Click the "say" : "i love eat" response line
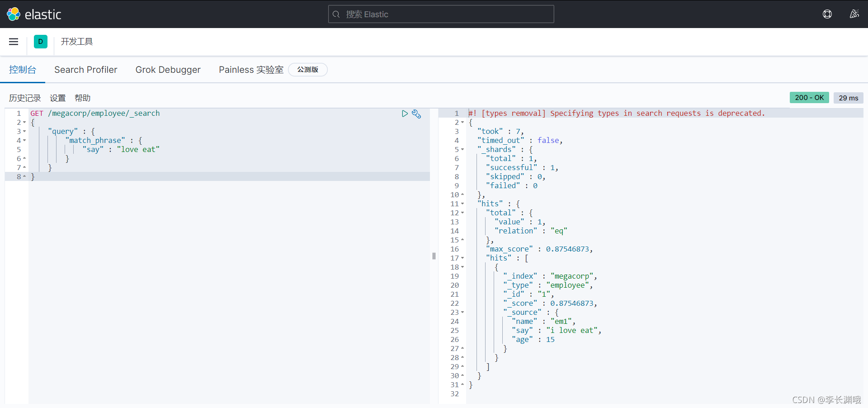The image size is (868, 408). coord(557,331)
